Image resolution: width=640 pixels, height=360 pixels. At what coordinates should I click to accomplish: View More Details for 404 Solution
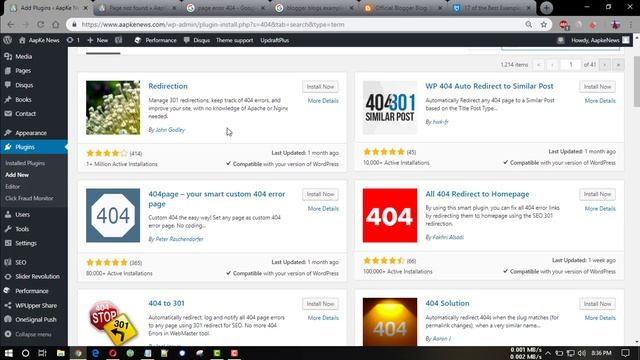tap(600, 318)
